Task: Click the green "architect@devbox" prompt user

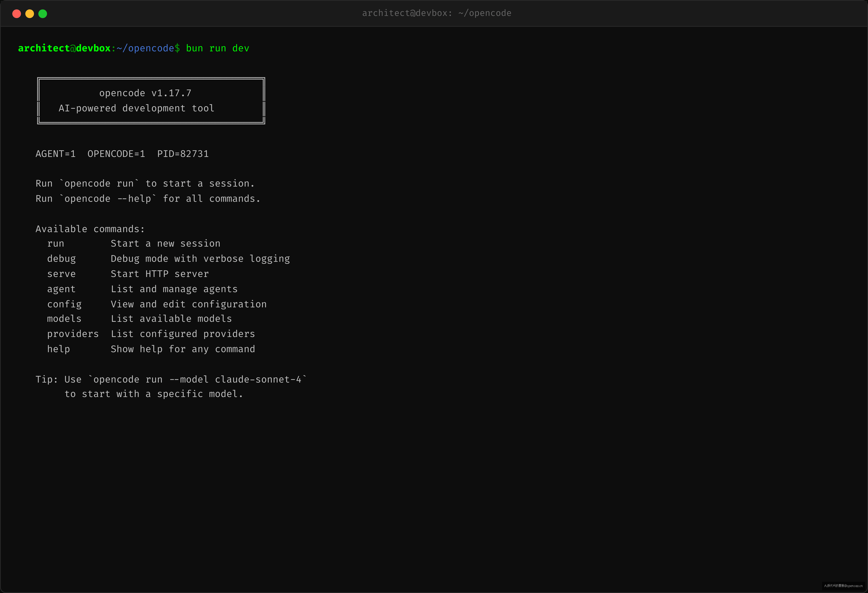Action: coord(64,48)
